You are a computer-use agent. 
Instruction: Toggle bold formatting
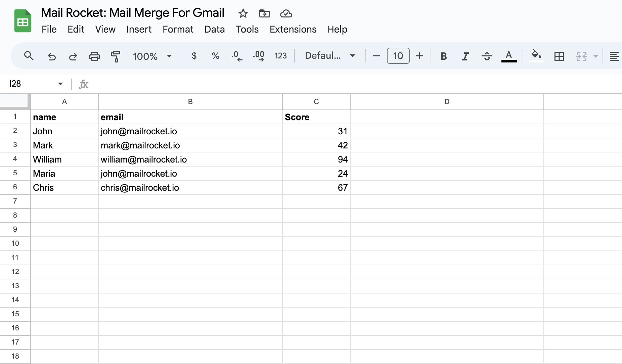click(x=444, y=56)
